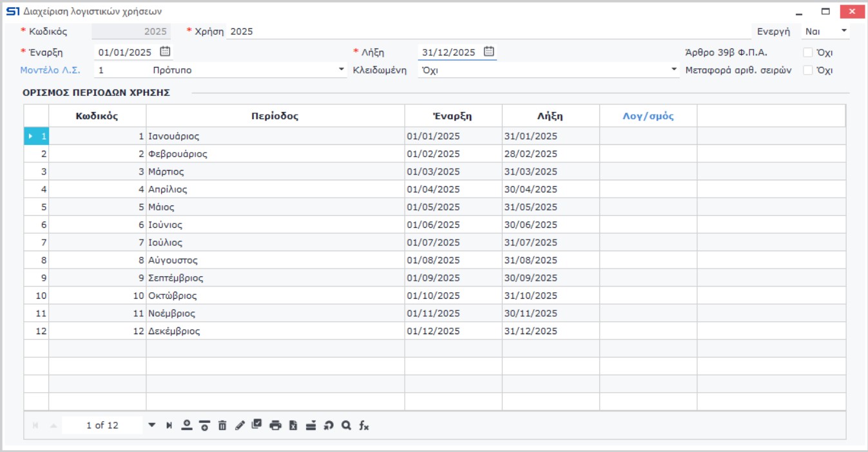868x452 pixels.
Task: Click the delete row trash icon
Action: pyautogui.click(x=222, y=425)
